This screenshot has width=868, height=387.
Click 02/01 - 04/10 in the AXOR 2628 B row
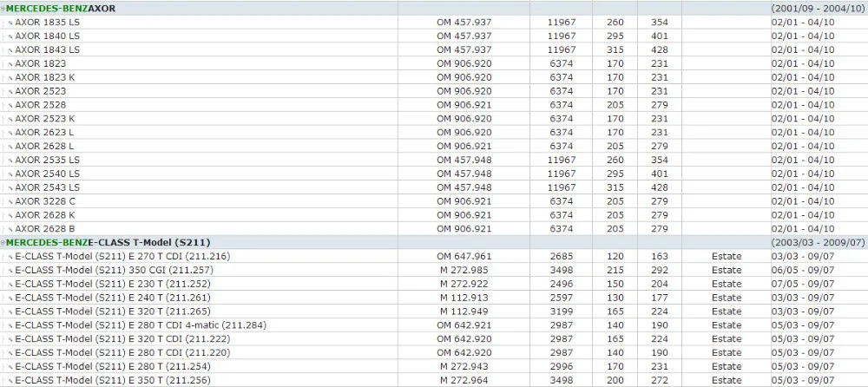tap(803, 229)
